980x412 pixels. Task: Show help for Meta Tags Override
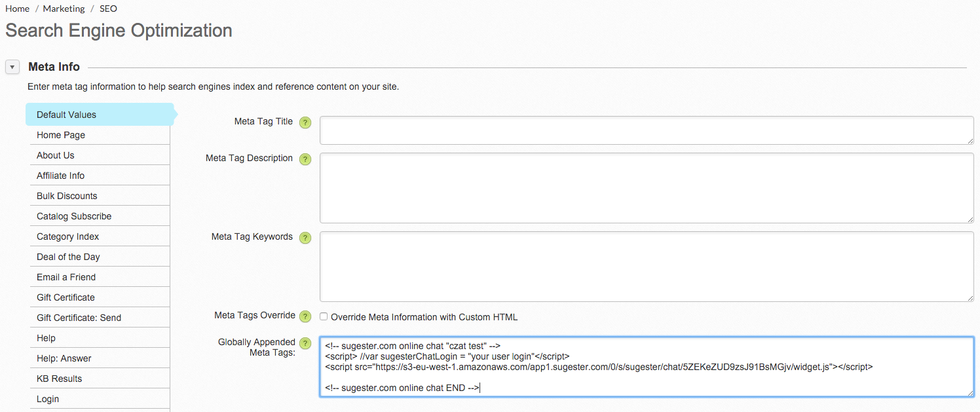305,316
